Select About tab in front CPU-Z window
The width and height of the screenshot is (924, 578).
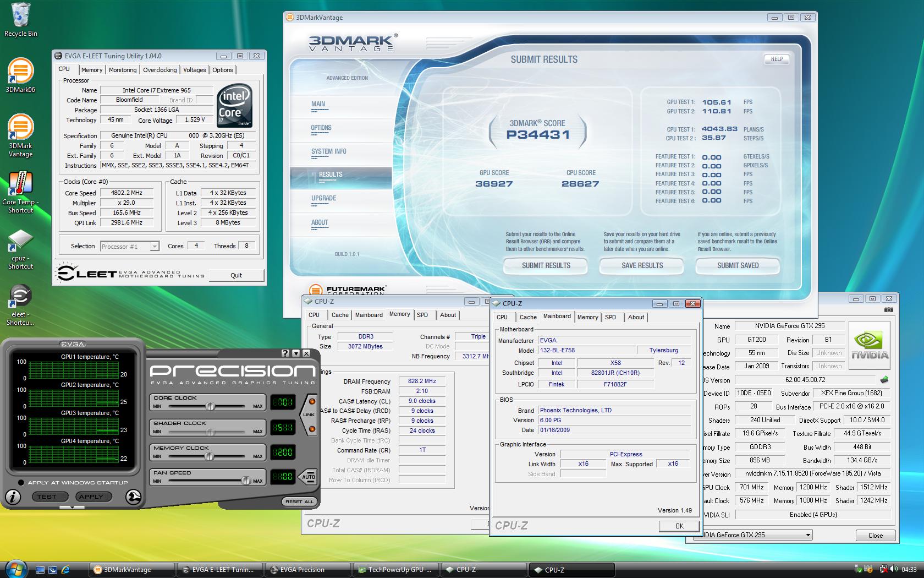pos(636,317)
